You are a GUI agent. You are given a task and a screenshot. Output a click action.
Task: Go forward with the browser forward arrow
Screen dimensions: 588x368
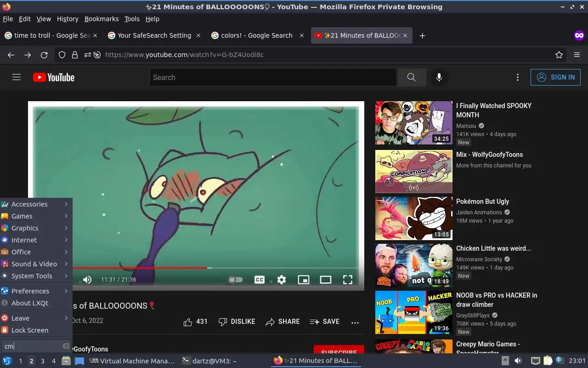(28, 55)
